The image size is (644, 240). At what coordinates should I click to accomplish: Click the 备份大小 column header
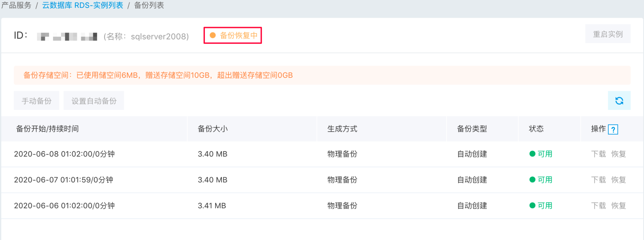tap(212, 129)
